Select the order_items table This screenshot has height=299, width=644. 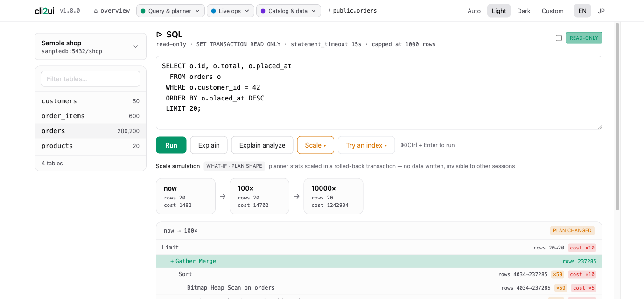[91, 116]
